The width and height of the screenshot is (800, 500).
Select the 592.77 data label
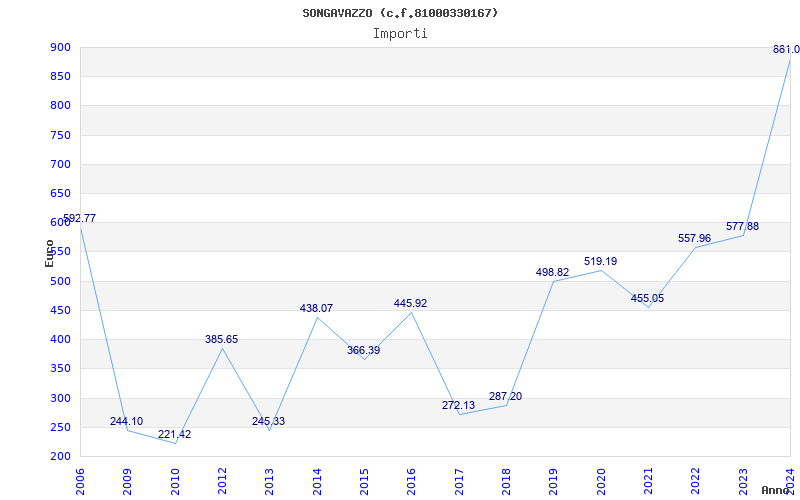[x=80, y=218]
